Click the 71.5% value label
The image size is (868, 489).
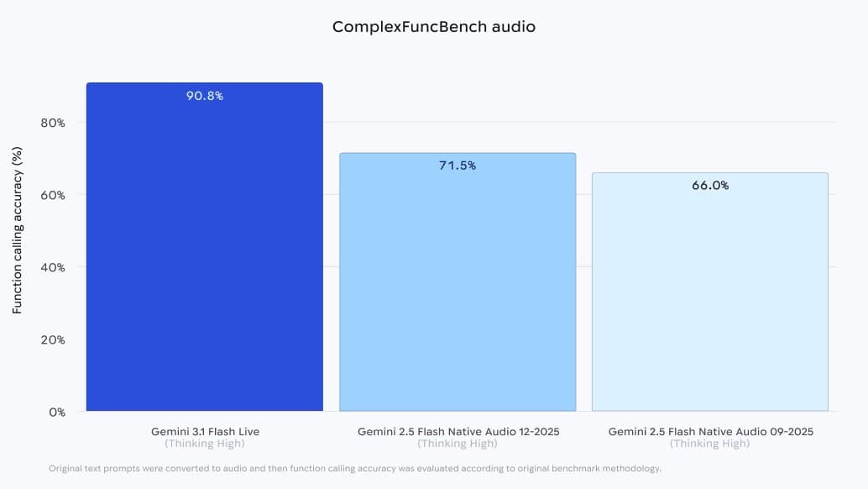(458, 166)
